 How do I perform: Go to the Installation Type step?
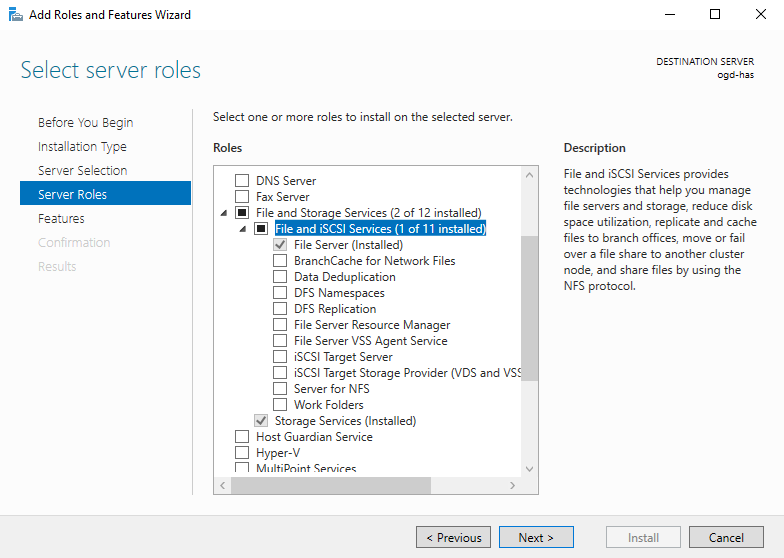point(82,147)
